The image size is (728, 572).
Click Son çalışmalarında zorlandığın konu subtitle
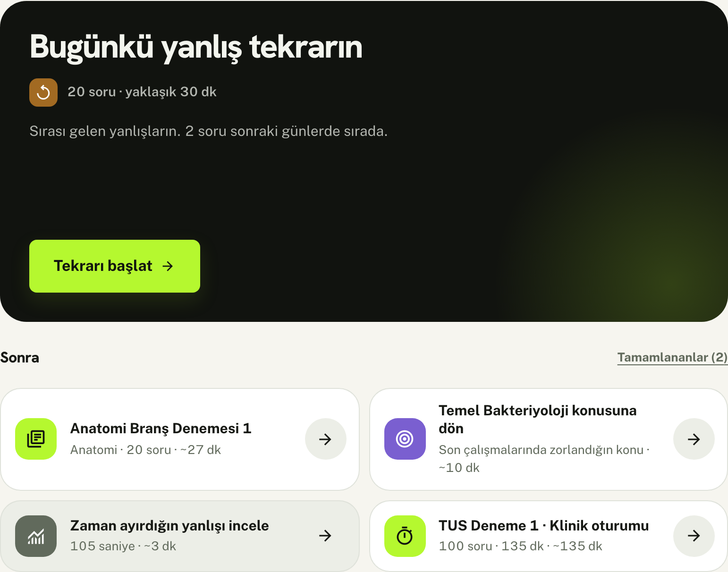pos(544,459)
